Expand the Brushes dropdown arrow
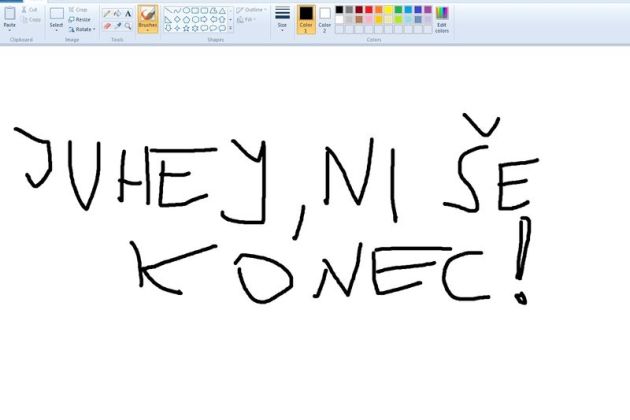 (147, 30)
